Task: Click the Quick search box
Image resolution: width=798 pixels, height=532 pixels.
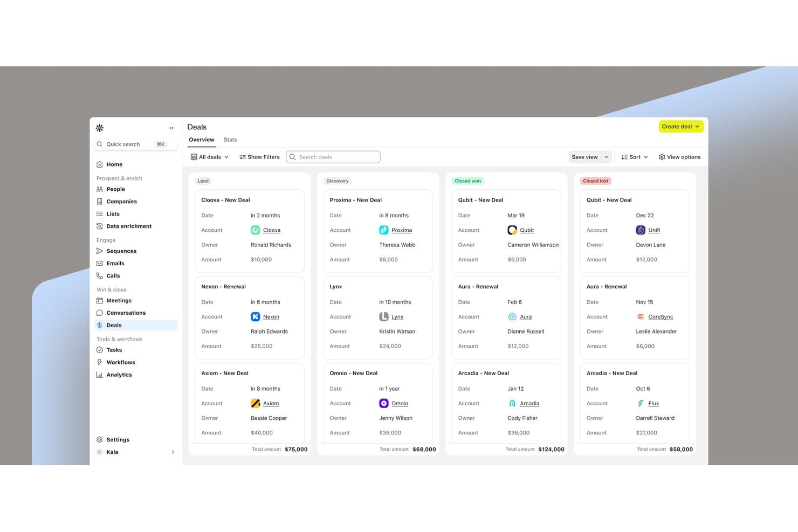Action: [136, 144]
